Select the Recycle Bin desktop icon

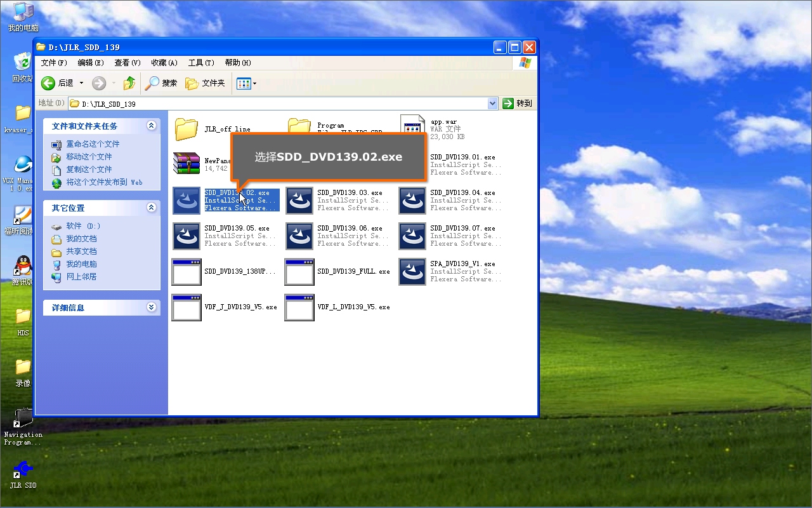point(23,61)
